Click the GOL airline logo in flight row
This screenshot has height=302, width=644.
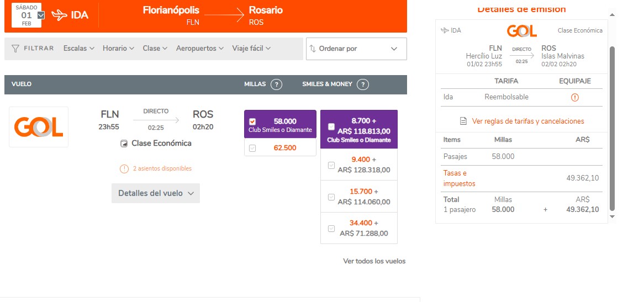[x=39, y=127]
